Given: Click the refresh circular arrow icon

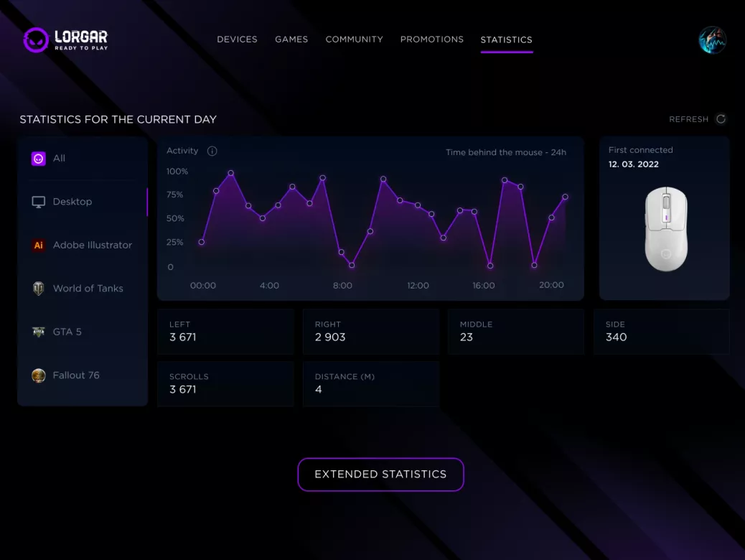Looking at the screenshot, I should [721, 119].
